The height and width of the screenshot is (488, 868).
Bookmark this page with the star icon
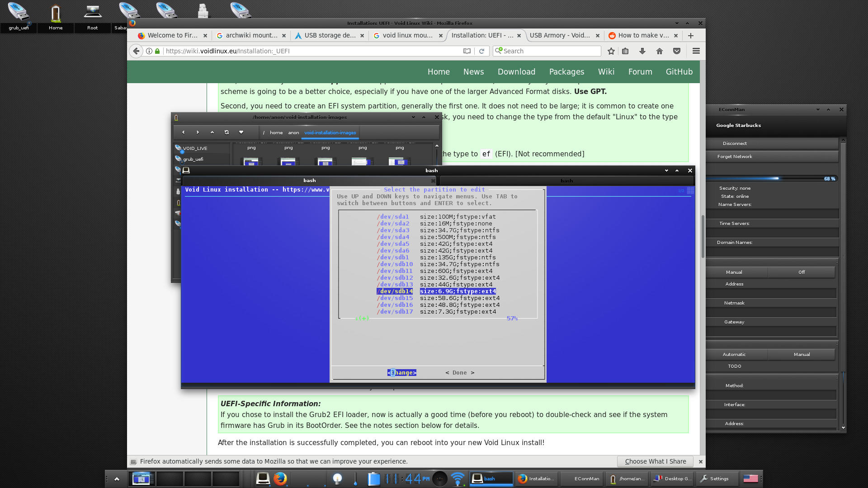(611, 51)
